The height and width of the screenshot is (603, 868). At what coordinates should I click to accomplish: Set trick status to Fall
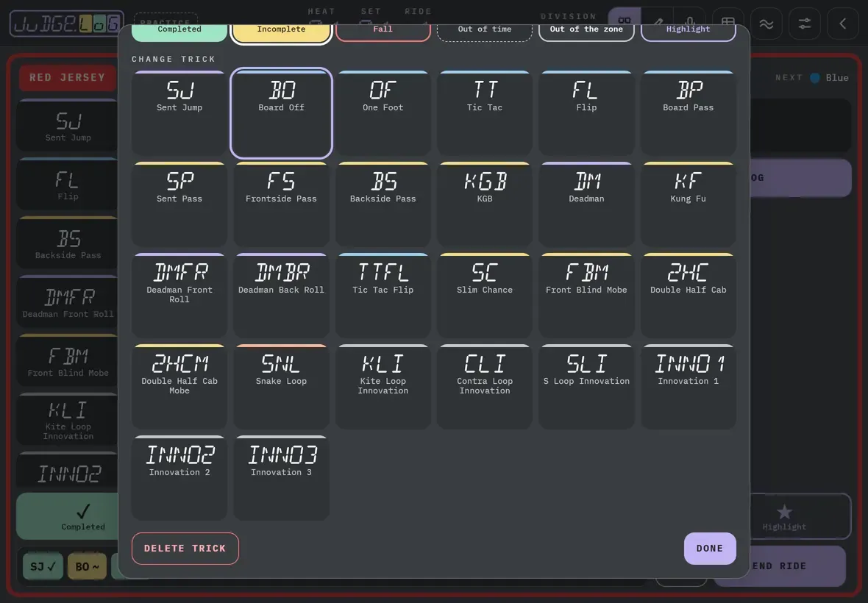[383, 32]
